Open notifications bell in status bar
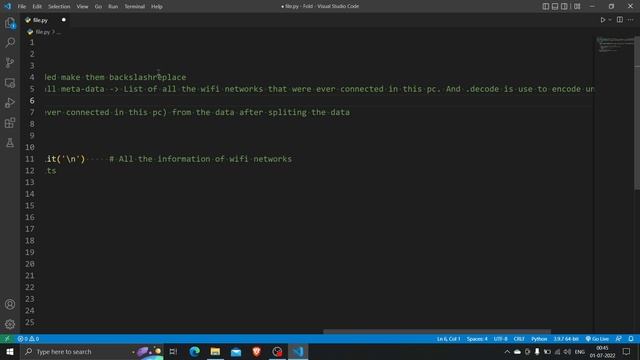Image resolution: width=640 pixels, height=360 pixels. click(631, 339)
